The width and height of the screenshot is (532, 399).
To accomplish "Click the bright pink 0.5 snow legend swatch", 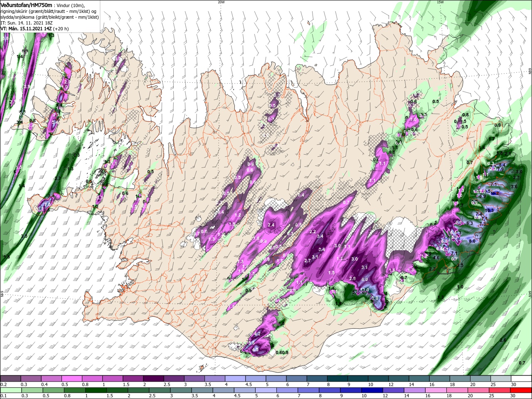I will [x=71, y=379].
